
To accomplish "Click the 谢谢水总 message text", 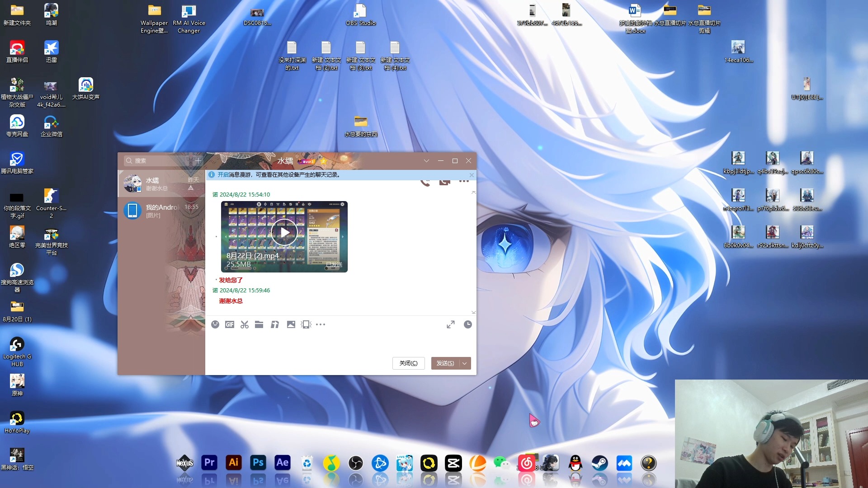I will [231, 301].
